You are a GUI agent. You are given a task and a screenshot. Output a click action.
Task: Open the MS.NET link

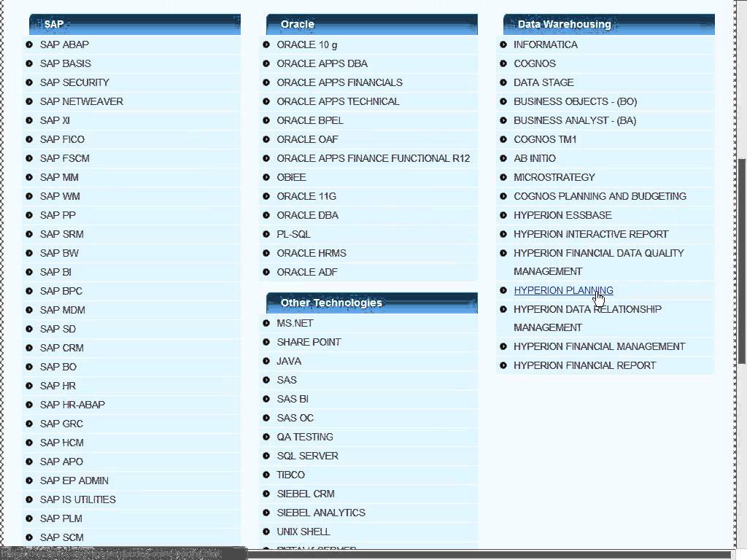(x=295, y=323)
